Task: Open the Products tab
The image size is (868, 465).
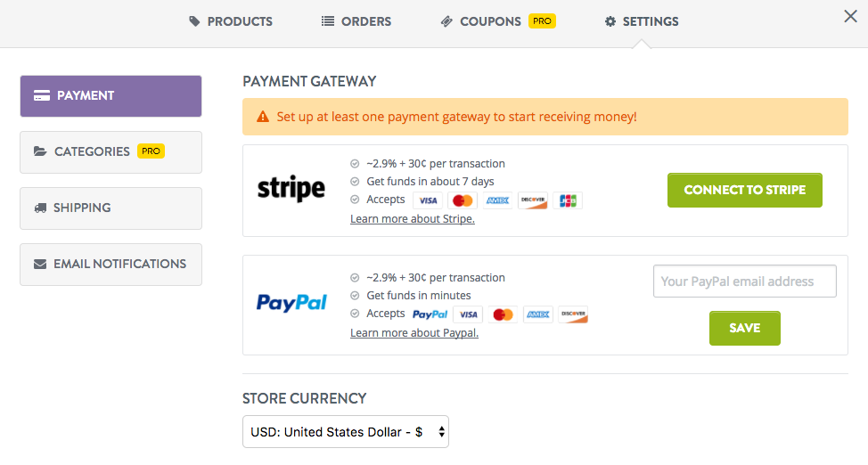Action: point(231,21)
